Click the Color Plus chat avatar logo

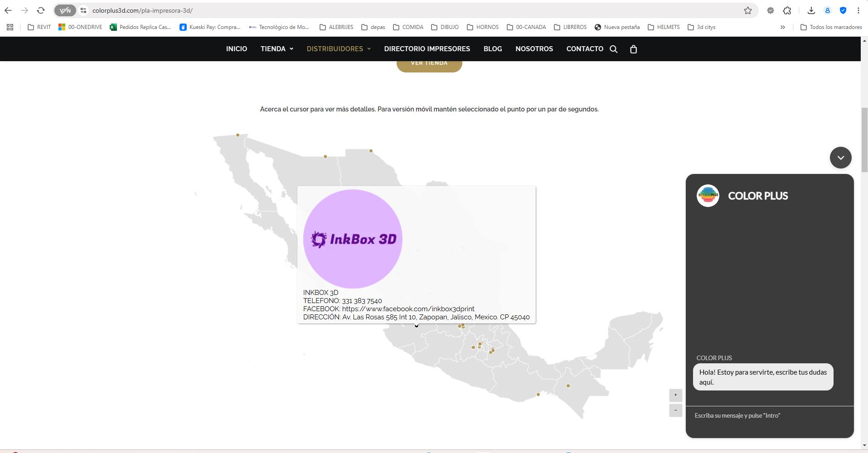708,196
